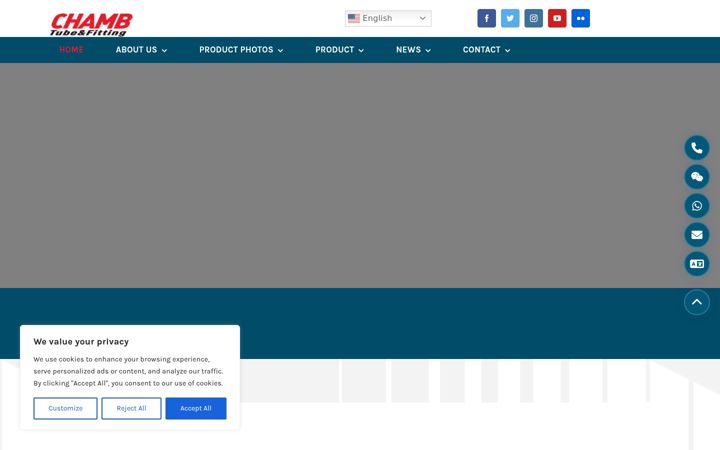Open the Product menu item
720x450 pixels.
tap(334, 50)
